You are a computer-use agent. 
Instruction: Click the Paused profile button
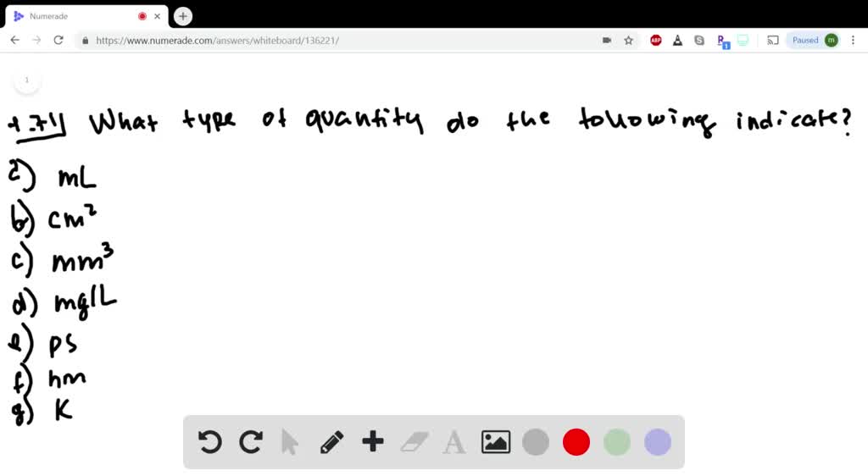coord(815,41)
